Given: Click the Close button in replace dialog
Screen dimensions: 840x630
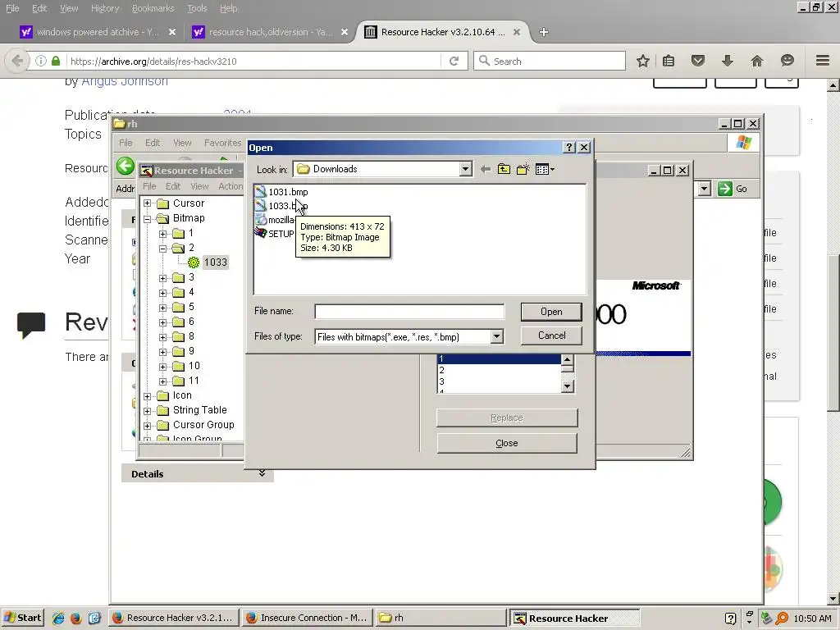Looking at the screenshot, I should (x=507, y=443).
